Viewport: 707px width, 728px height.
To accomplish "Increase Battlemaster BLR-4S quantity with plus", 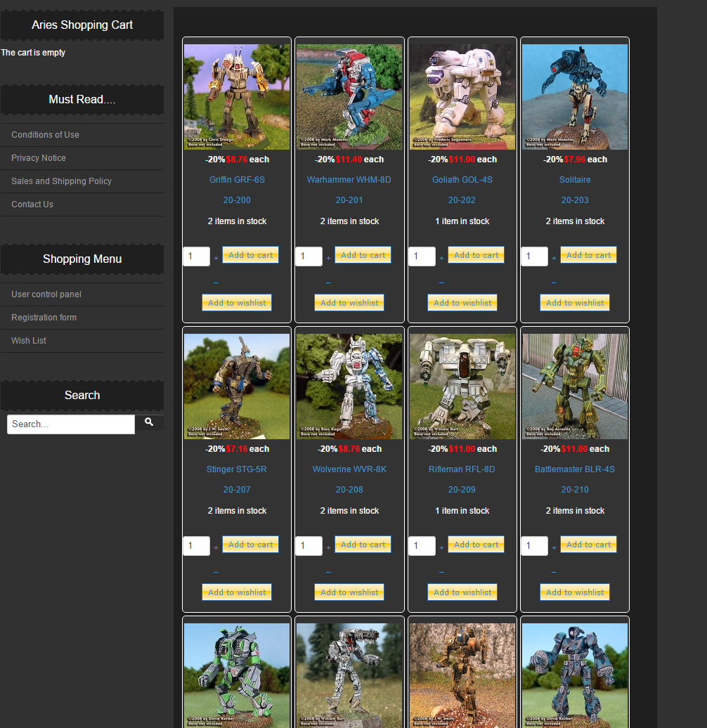I will (554, 548).
